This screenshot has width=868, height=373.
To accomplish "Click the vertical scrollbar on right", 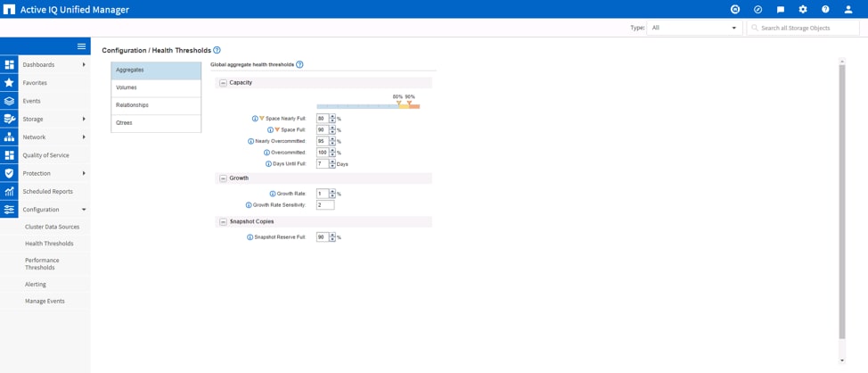I will tap(842, 201).
